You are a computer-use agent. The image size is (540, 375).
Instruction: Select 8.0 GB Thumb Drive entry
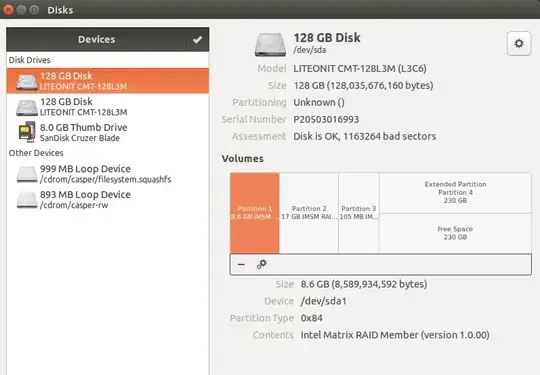point(107,132)
